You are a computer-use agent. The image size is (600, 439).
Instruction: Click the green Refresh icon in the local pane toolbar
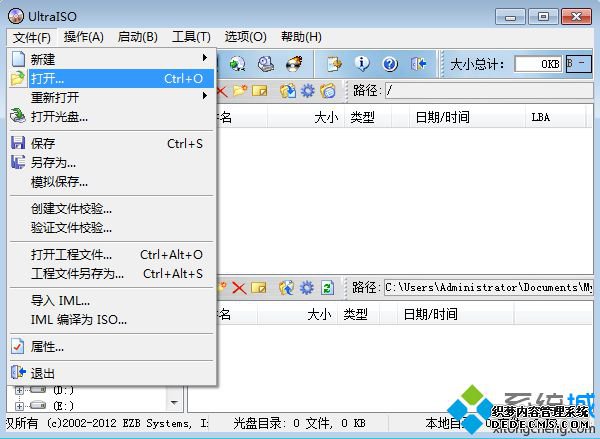[327, 288]
